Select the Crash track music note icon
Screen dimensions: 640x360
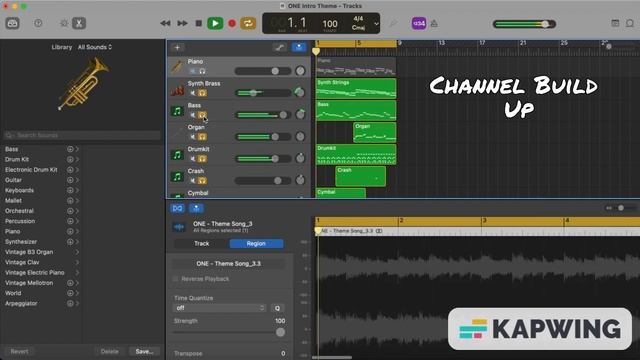click(x=177, y=177)
